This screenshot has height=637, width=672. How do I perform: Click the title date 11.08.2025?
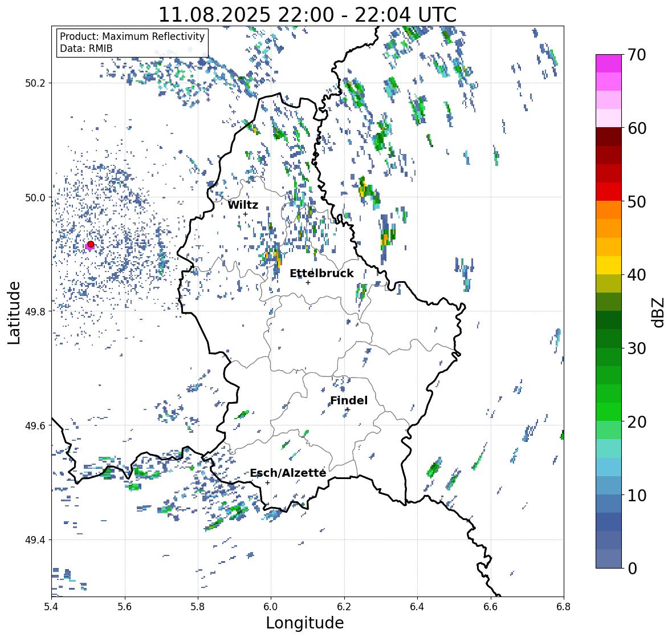215,15
